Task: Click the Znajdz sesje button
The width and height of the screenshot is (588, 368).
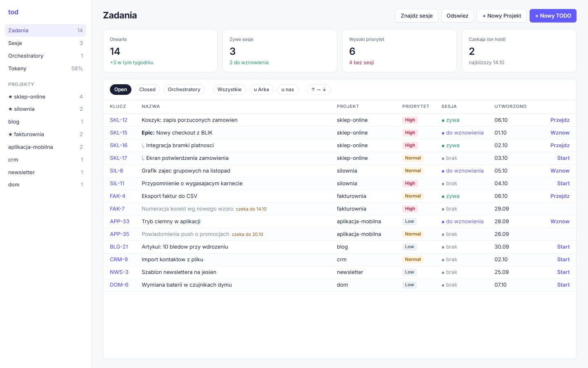Action: (416, 16)
